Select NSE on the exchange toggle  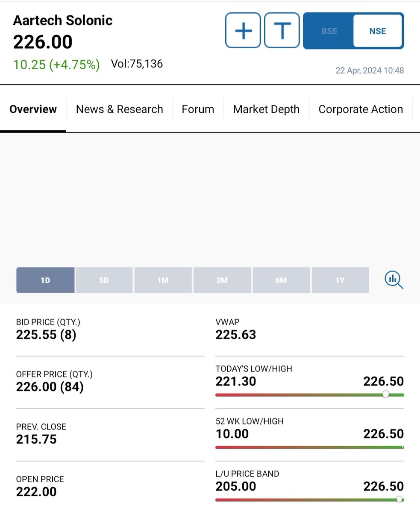coord(378,31)
